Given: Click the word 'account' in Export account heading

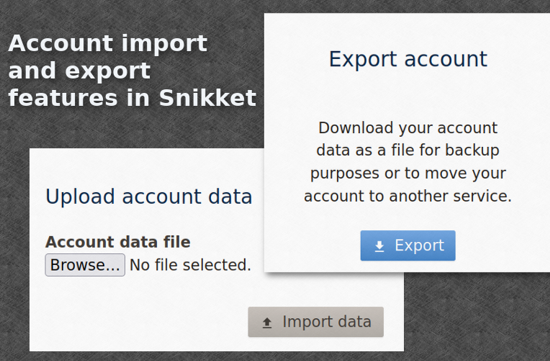Looking at the screenshot, I should click(446, 59).
